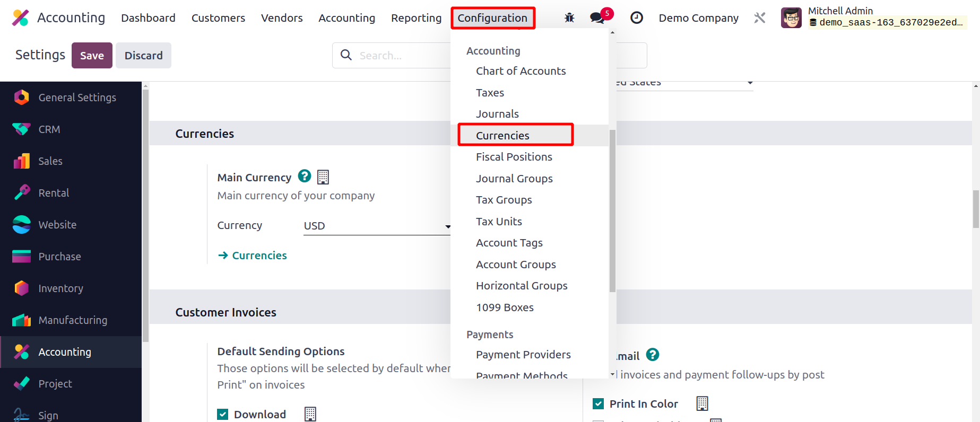This screenshot has width=980, height=422.
Task: Open Inventory settings in sidebar
Action: pos(60,288)
